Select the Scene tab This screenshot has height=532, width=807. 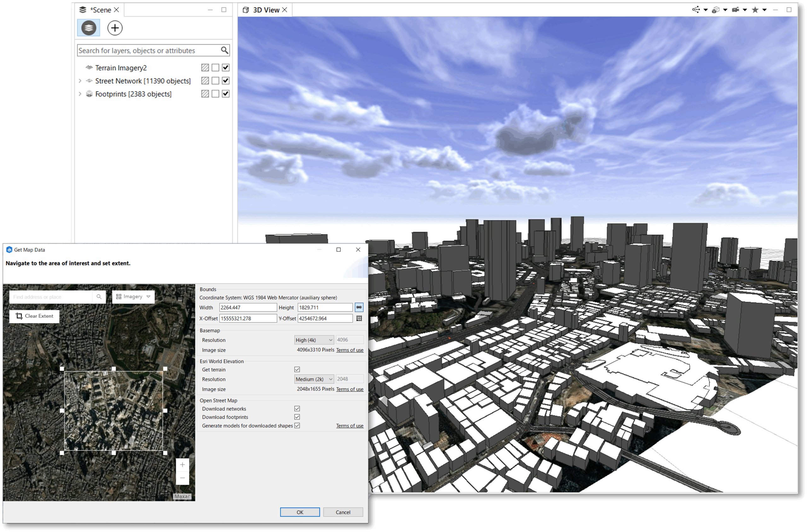pos(100,10)
